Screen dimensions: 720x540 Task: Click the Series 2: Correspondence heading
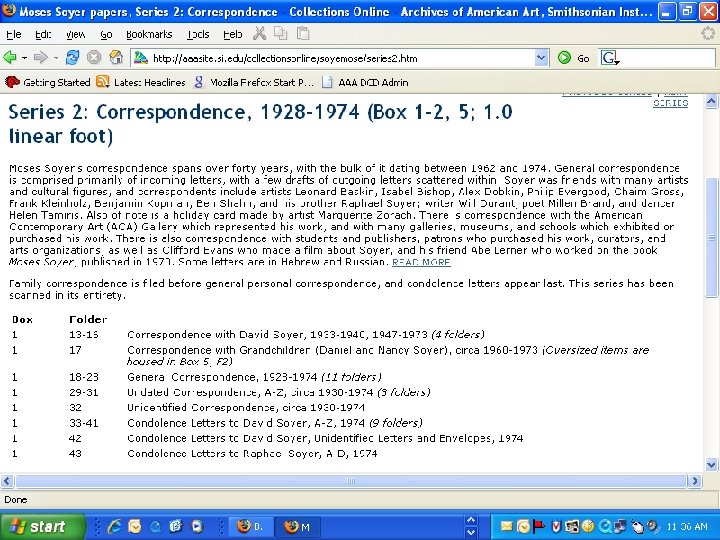[260, 124]
